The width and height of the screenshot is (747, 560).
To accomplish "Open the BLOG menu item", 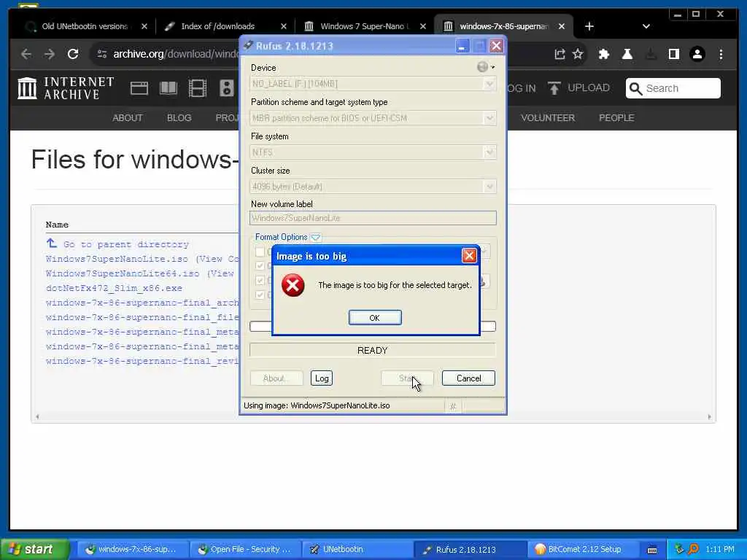I will pos(179,117).
